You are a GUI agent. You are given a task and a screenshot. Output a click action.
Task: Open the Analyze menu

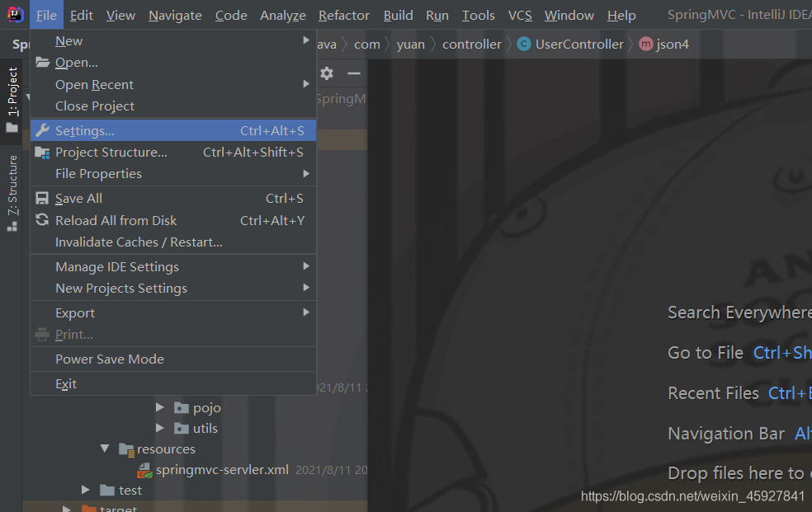pos(283,16)
